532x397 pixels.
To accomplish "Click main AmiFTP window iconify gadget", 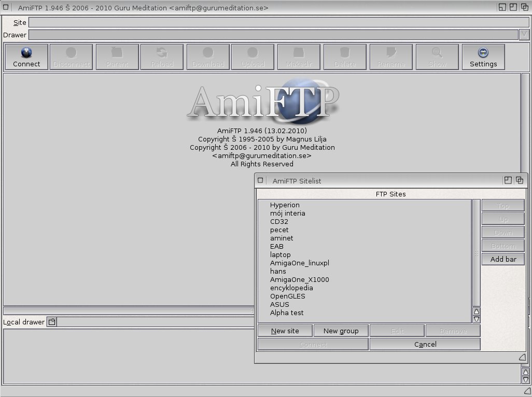I will (x=502, y=7).
